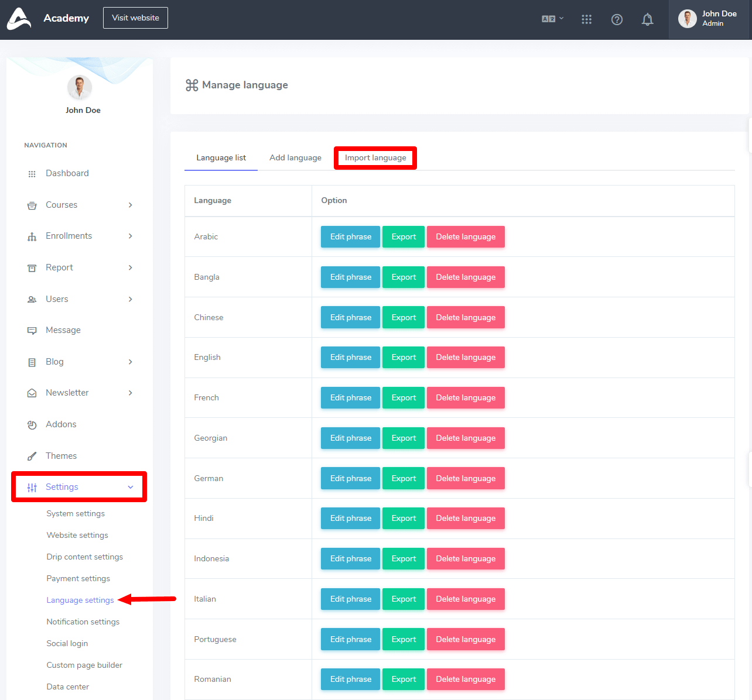This screenshot has width=752, height=700.
Task: Open Notification settings in sidebar
Action: coord(83,622)
